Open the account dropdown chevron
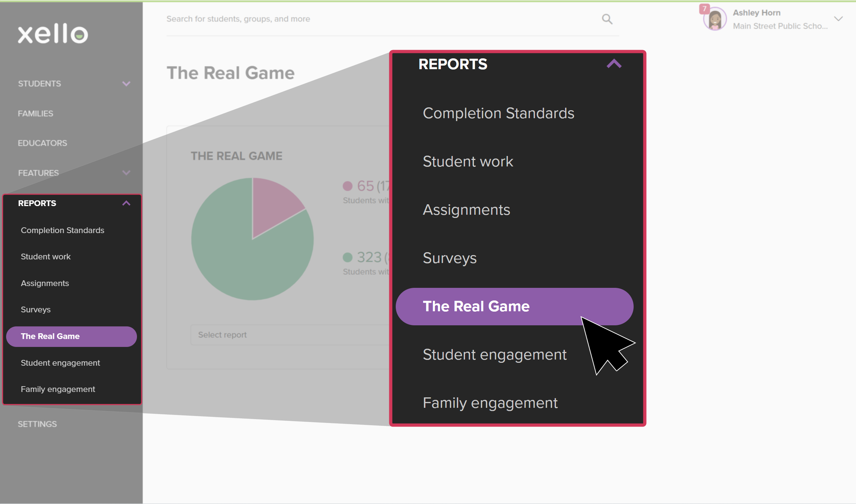The width and height of the screenshot is (856, 504). [838, 19]
